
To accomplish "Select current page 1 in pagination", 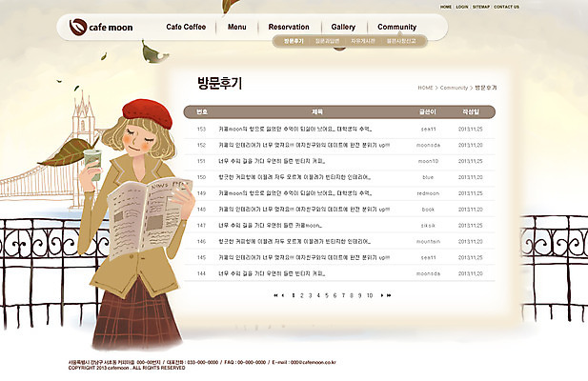I will click(294, 295).
